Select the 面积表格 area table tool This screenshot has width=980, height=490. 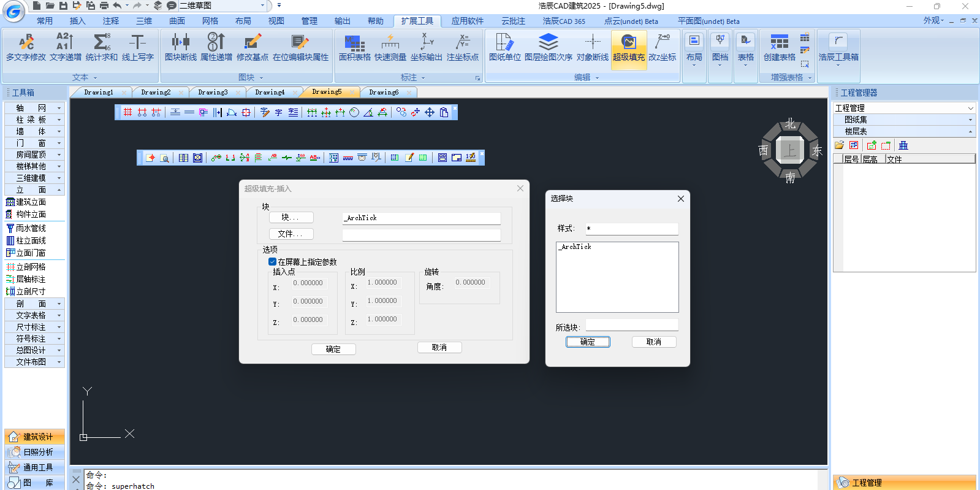click(x=354, y=48)
